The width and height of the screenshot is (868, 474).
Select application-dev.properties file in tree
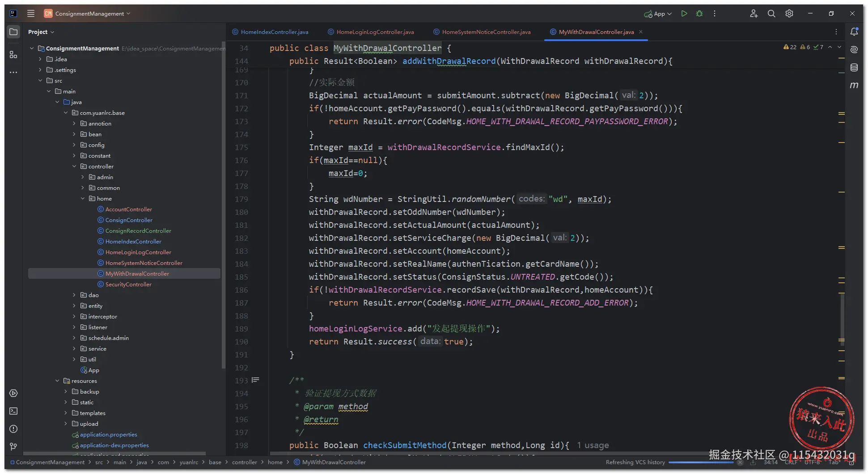pos(110,445)
